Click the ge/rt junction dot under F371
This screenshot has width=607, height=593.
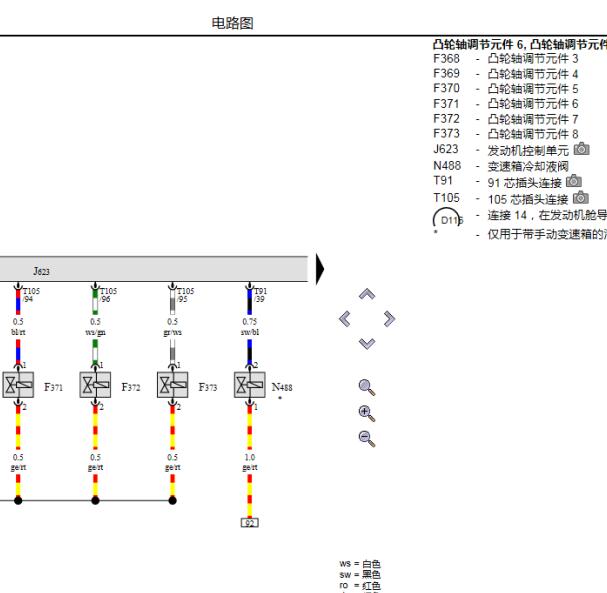click(18, 500)
